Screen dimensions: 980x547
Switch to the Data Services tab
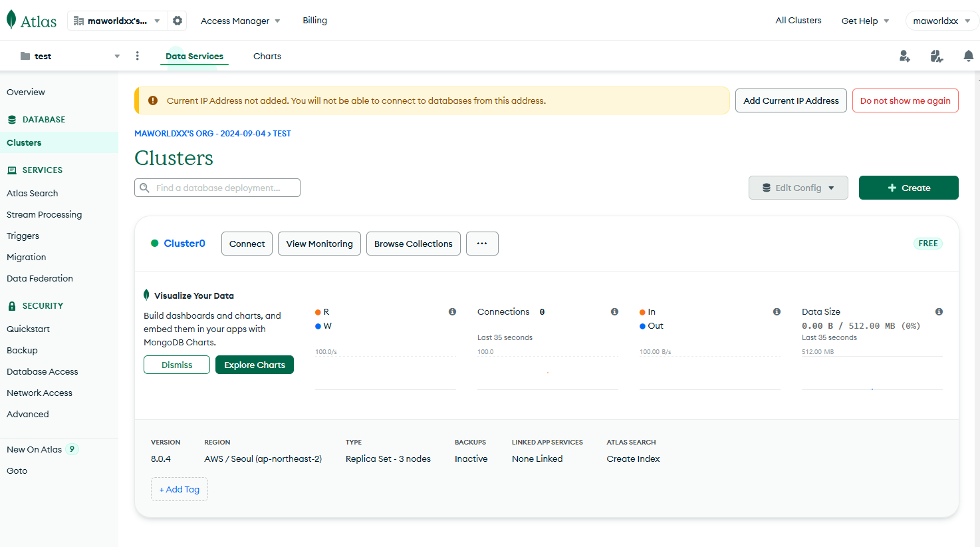[x=195, y=56]
